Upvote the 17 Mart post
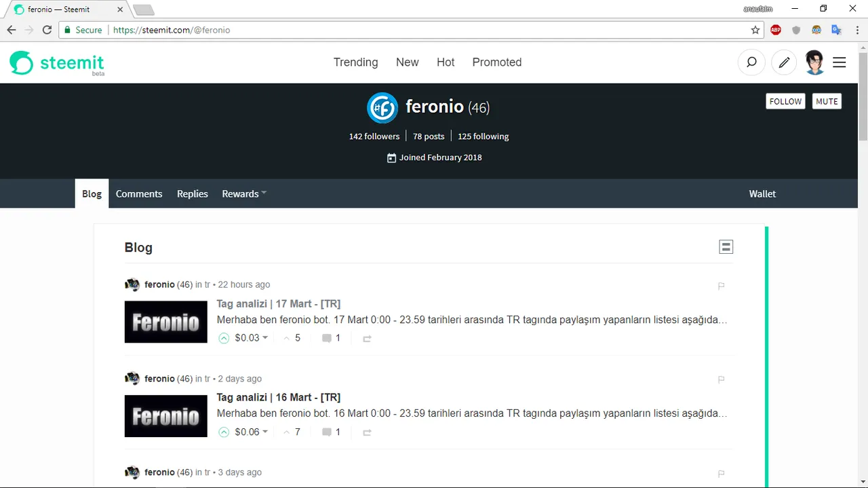This screenshot has height=488, width=868. 224,338
